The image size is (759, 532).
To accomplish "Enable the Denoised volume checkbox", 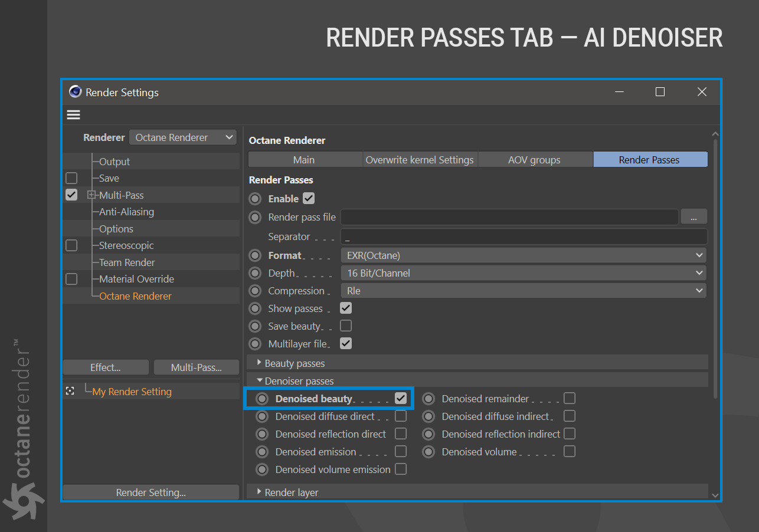I will [x=570, y=451].
